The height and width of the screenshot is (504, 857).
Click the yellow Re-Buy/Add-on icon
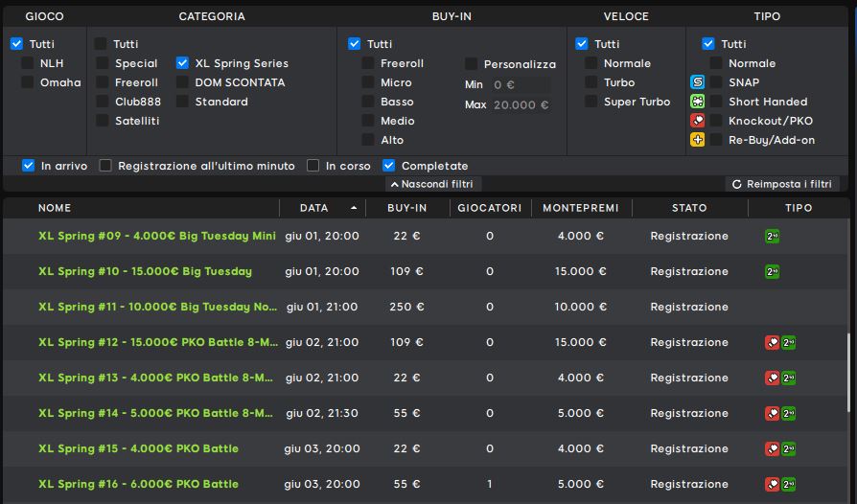(698, 140)
